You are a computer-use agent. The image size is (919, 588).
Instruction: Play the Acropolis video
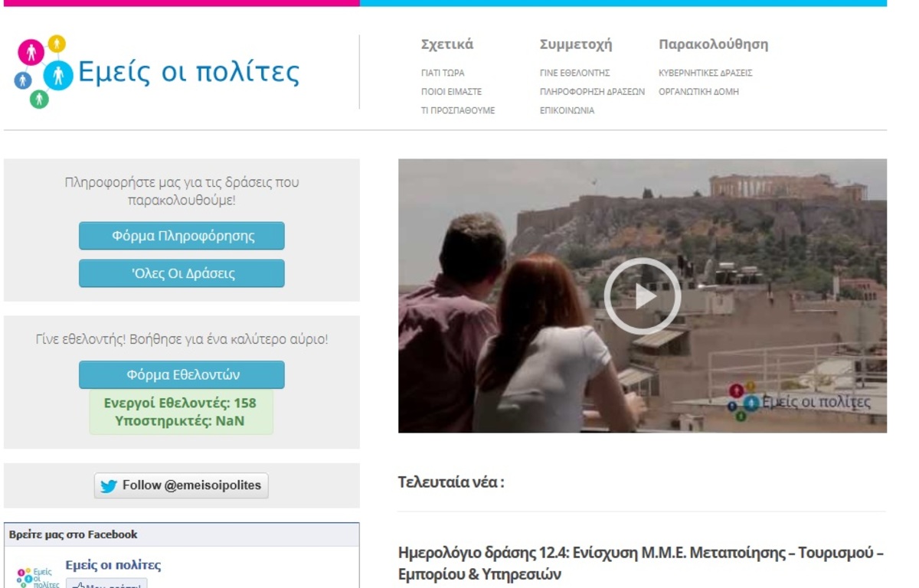[642, 296]
